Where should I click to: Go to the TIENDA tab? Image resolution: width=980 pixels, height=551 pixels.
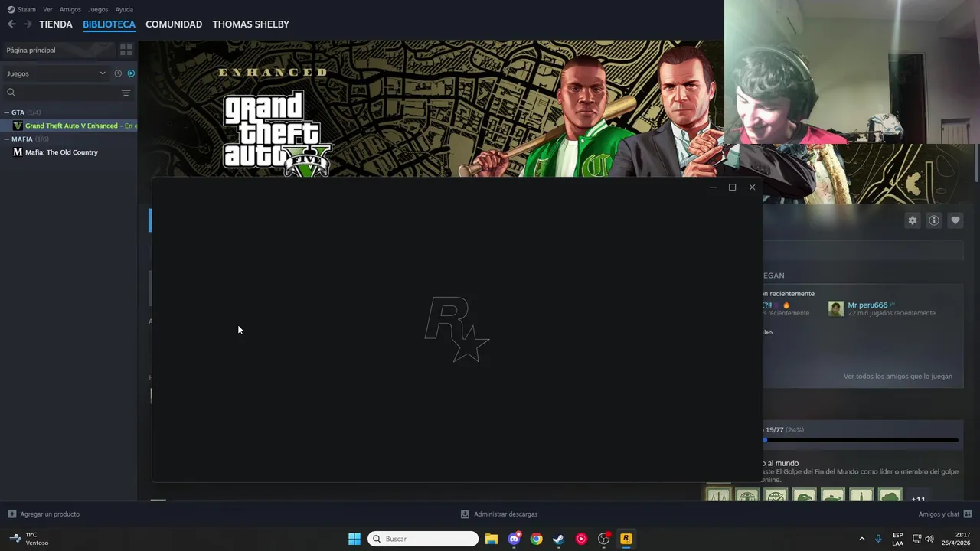coord(56,24)
